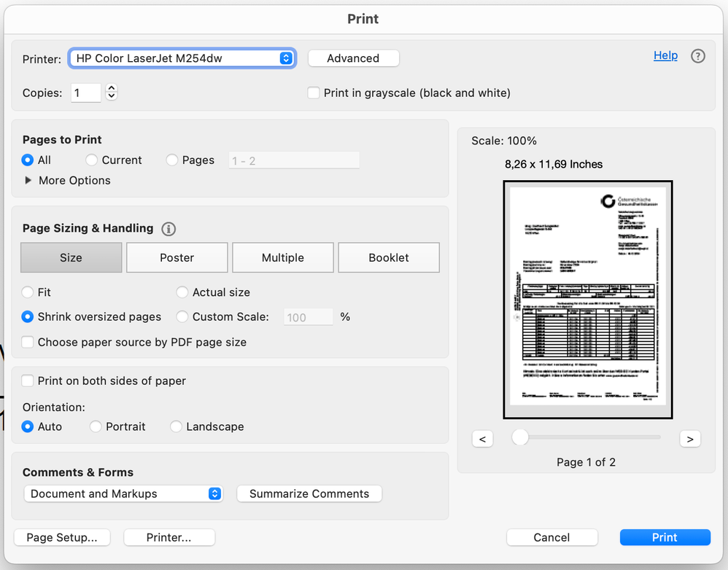The width and height of the screenshot is (728, 570).
Task: Select the Landscape orientation radio button
Action: (x=176, y=426)
